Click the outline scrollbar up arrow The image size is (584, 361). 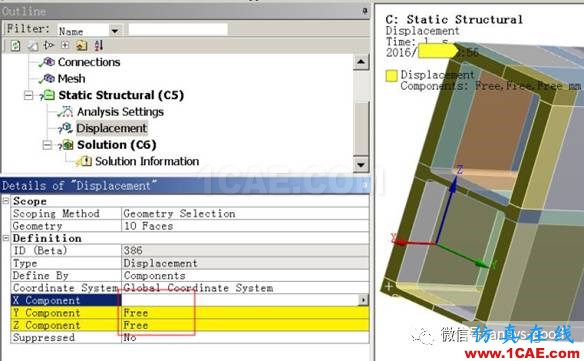coord(361,62)
